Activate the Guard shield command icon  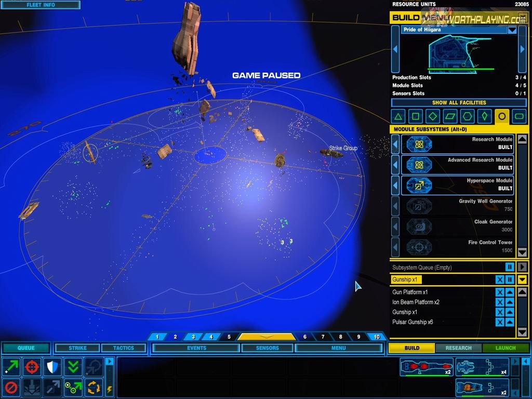click(53, 367)
